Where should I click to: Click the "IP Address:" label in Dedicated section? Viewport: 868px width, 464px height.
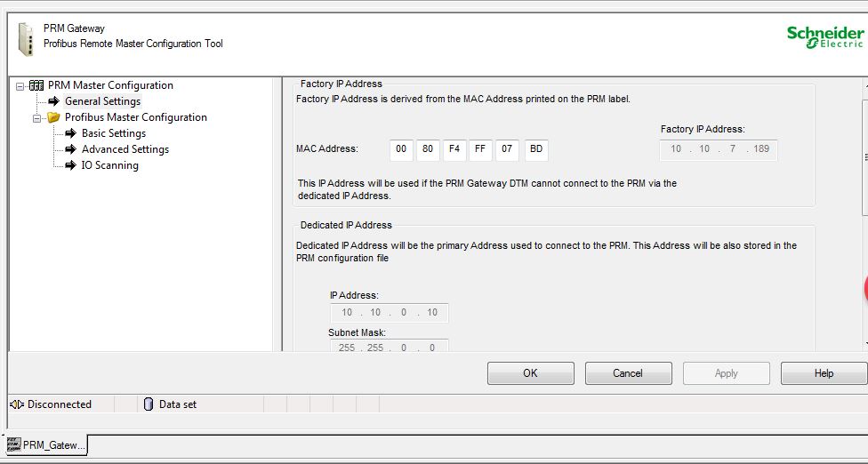[x=354, y=296]
